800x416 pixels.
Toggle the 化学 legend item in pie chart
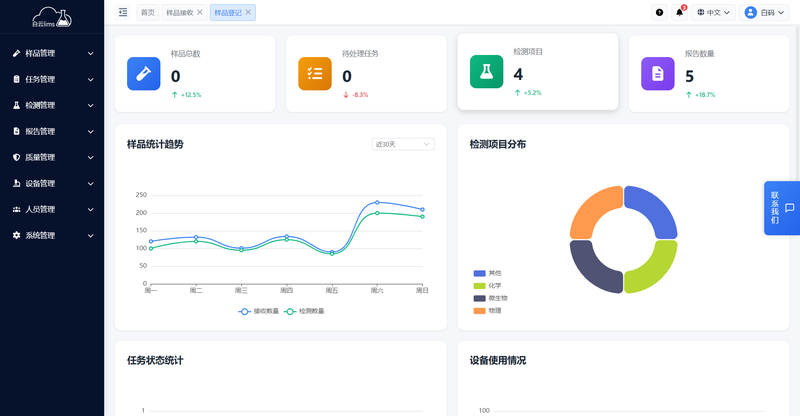(487, 285)
